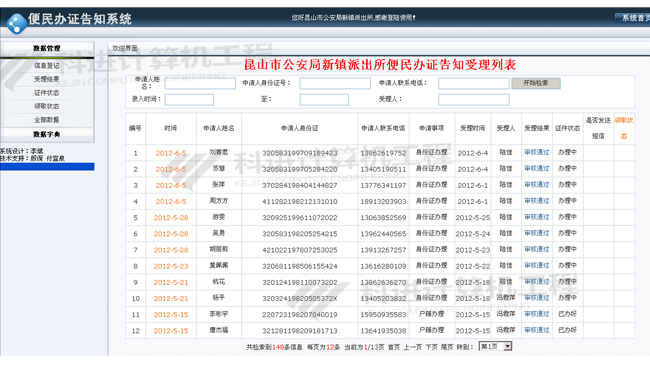Click date 2012-6-5 in row 4
Viewport: 650px width, 368px height.
(x=171, y=202)
